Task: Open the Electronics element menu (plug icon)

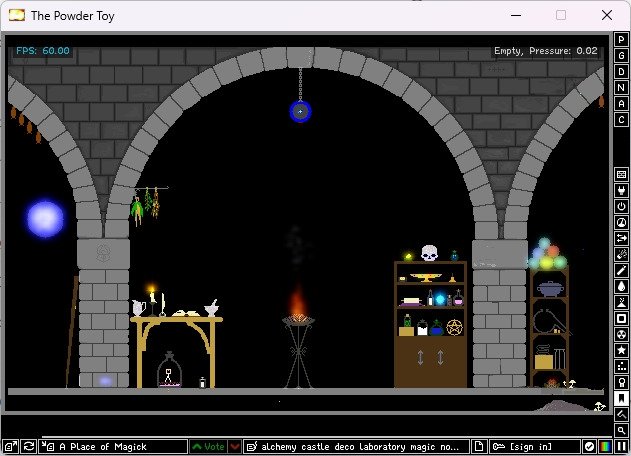Action: [621, 190]
